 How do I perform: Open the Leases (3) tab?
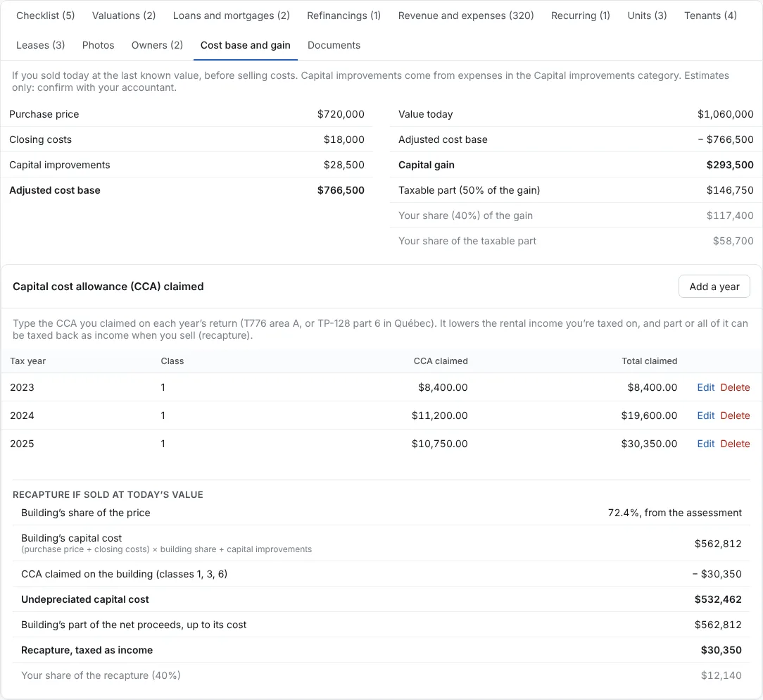[x=40, y=45]
